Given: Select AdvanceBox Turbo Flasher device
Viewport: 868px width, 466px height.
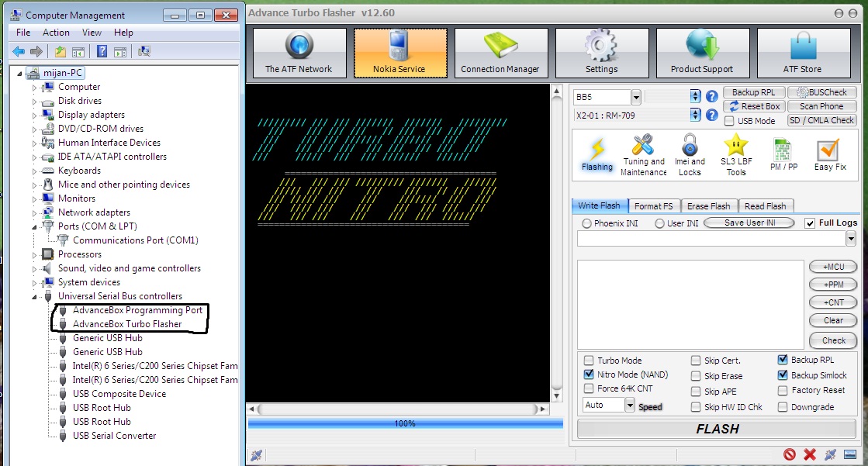Looking at the screenshot, I should [126, 324].
